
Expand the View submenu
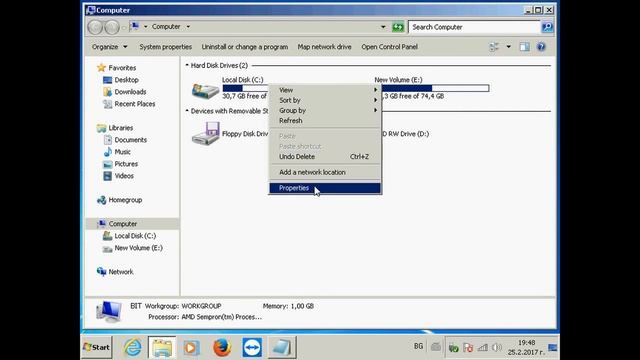(324, 90)
